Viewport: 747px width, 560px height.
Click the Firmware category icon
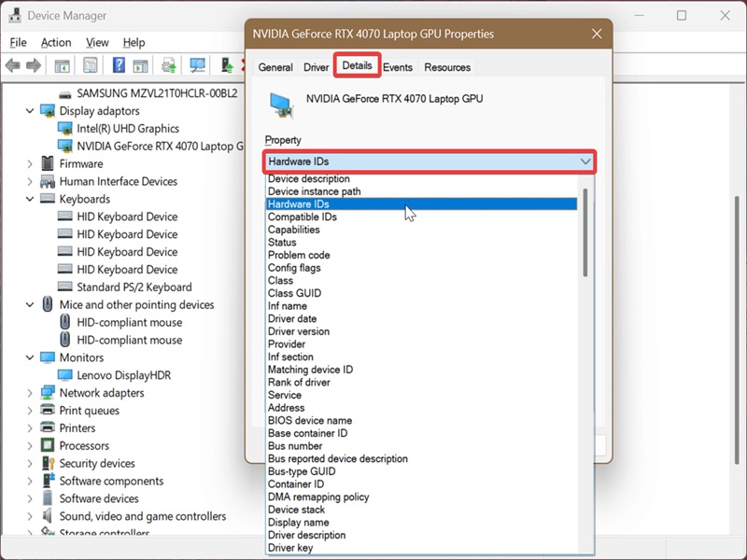(48, 163)
